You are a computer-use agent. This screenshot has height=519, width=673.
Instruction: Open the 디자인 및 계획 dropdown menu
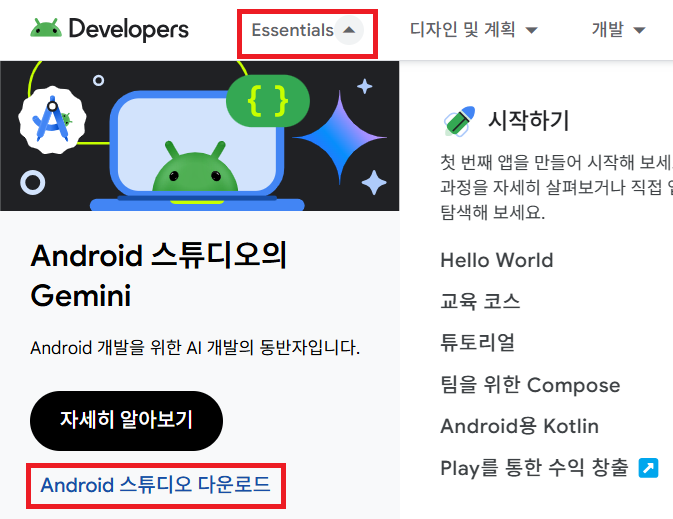473,30
